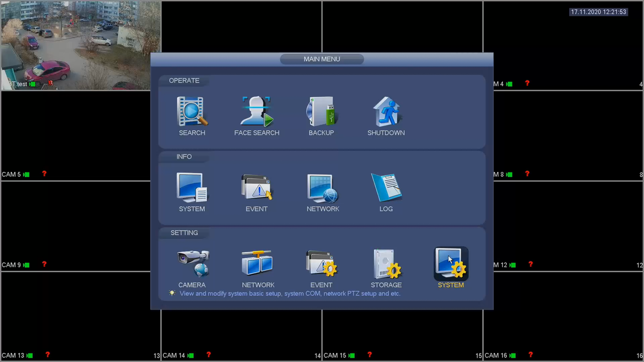Screen dimensions: 644x362
Task: Open Event under the Info section
Action: click(257, 188)
